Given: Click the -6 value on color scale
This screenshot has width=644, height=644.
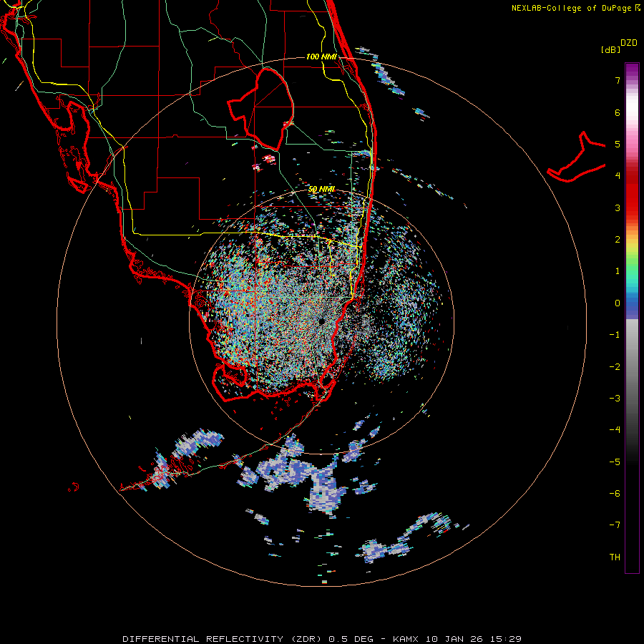Looking at the screenshot, I should tap(615, 494).
